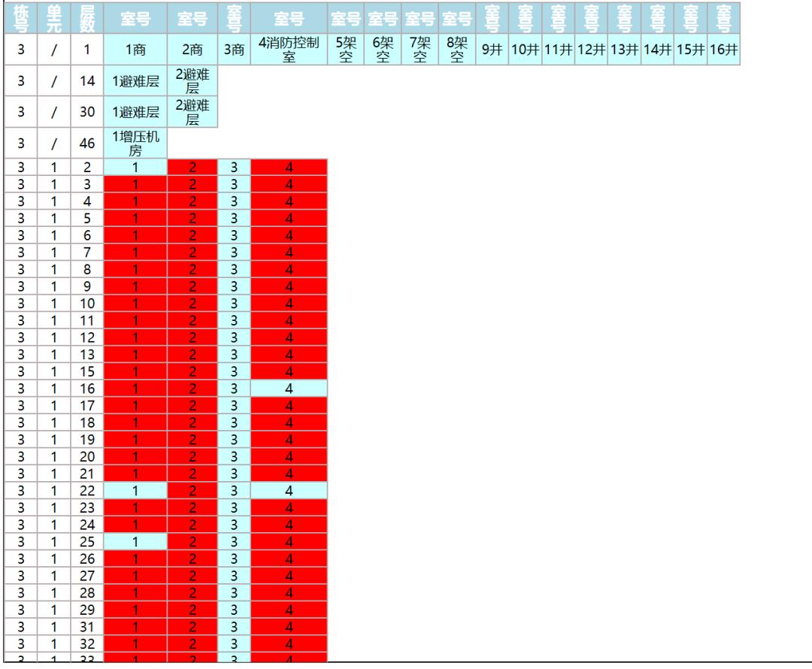
Task: Select red room 1 on floor 32
Action: (x=135, y=643)
